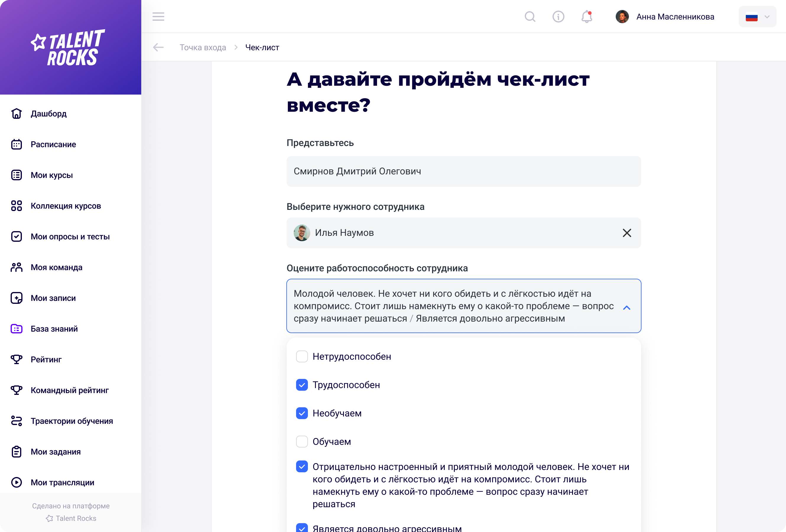Open the language flag dropdown
The image size is (786, 532).
[x=757, y=17]
